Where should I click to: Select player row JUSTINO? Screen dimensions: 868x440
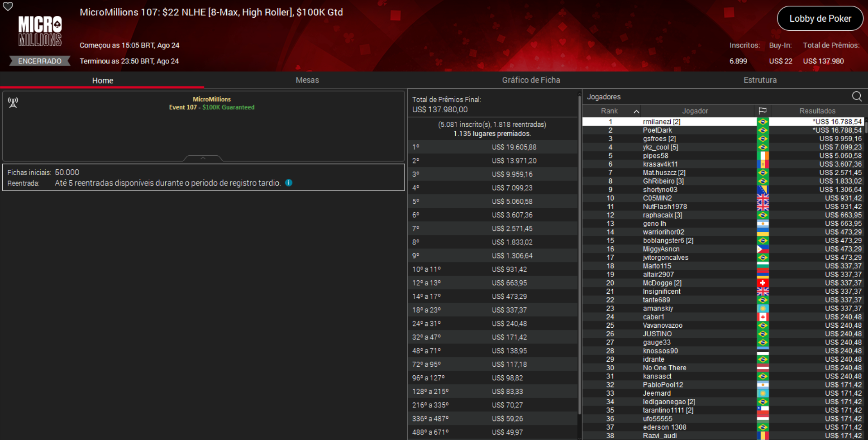pos(723,334)
